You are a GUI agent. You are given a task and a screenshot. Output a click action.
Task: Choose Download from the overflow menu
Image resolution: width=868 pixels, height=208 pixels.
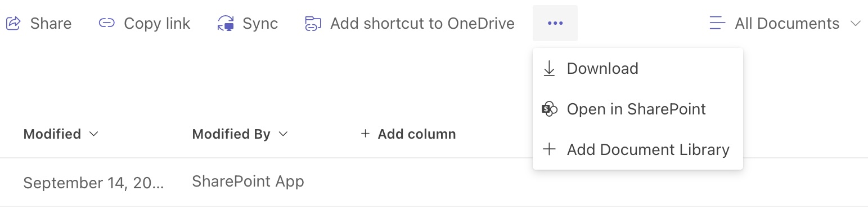638,69
